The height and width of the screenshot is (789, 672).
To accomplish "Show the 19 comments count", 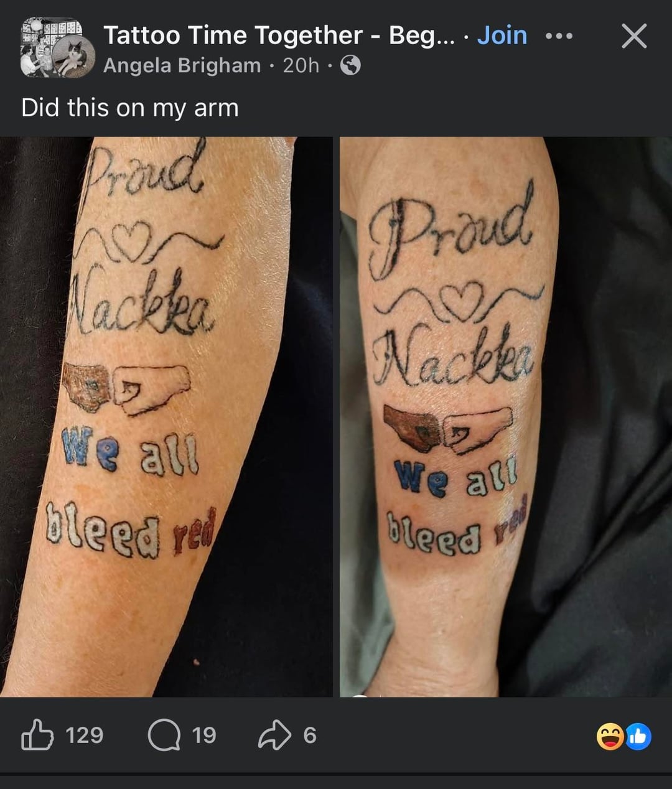I will point(204,735).
